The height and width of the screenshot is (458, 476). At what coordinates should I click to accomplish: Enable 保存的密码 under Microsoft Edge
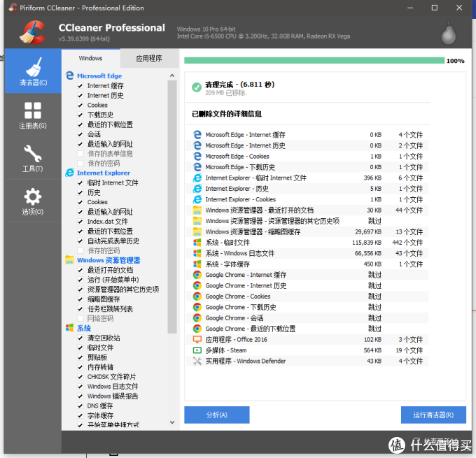click(80, 164)
